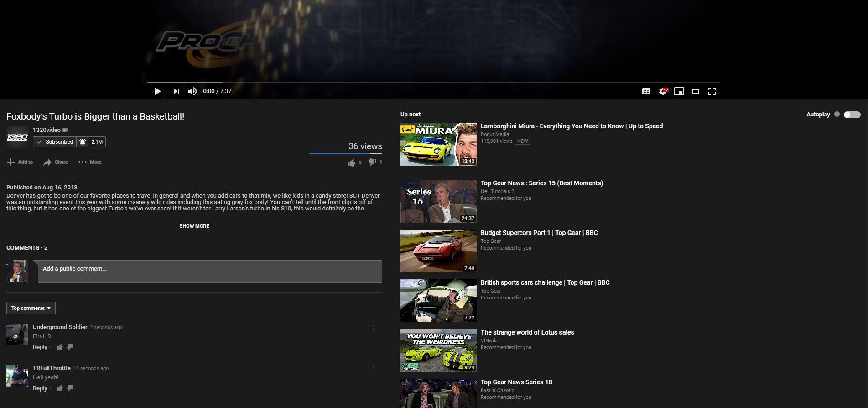868x408 pixels.
Task: Open Top Gear News Series 18 title
Action: click(516, 382)
